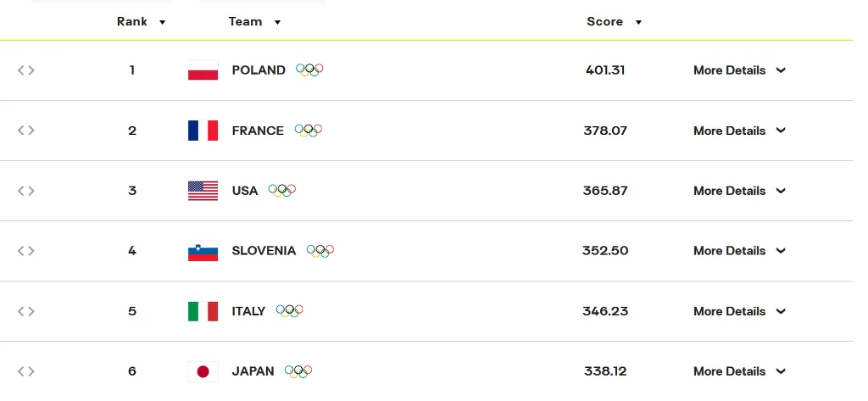868x401 pixels.
Task: Toggle the code arrows icon for Poland row
Action: 26,70
